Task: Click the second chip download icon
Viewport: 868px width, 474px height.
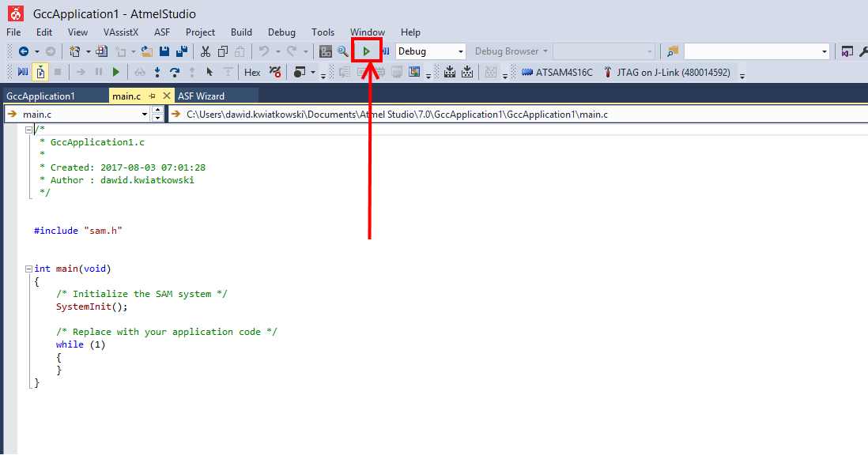Action: pos(467,73)
